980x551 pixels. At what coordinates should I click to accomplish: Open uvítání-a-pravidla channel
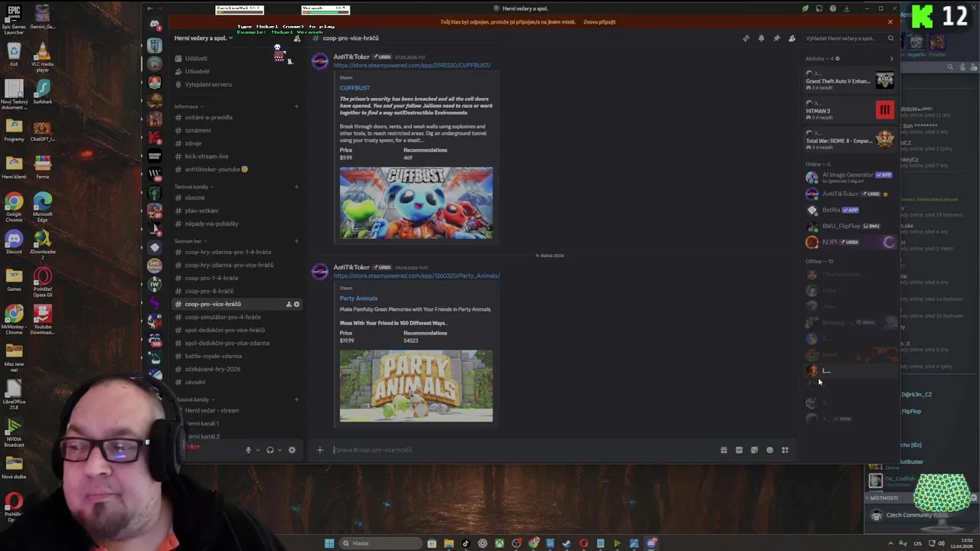(237, 117)
